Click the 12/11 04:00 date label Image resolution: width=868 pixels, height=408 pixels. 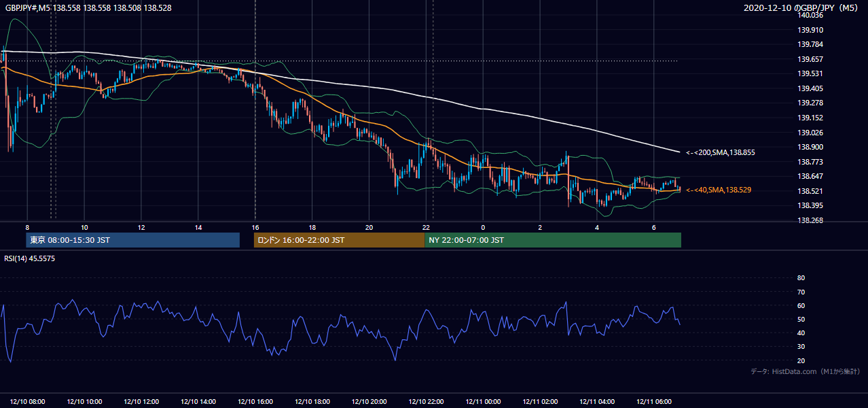(597, 402)
